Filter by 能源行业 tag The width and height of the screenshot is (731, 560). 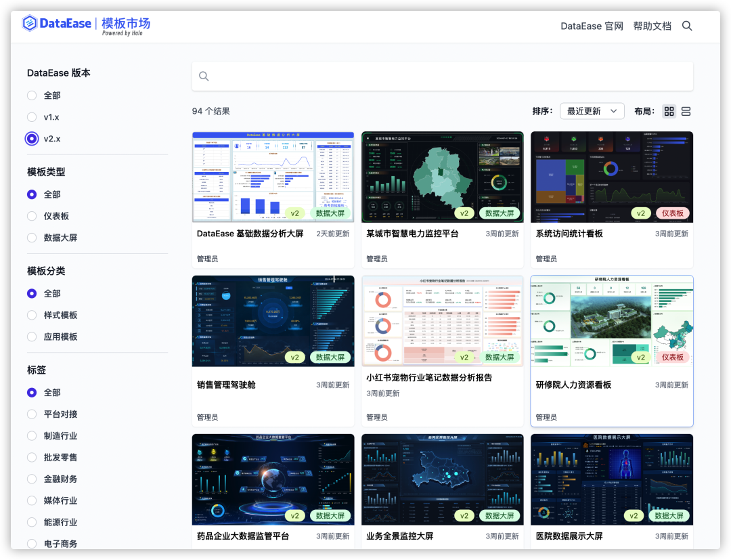(32, 522)
